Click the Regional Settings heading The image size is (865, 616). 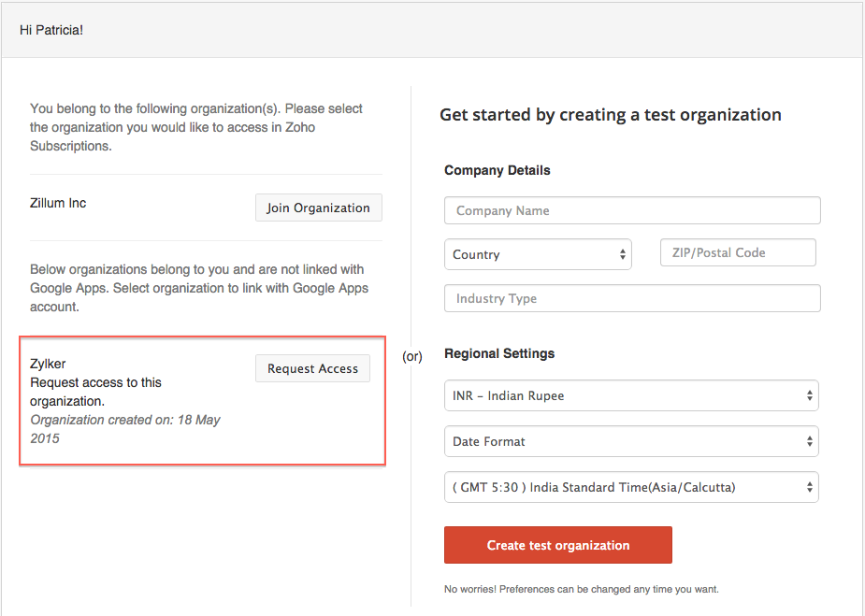point(499,353)
